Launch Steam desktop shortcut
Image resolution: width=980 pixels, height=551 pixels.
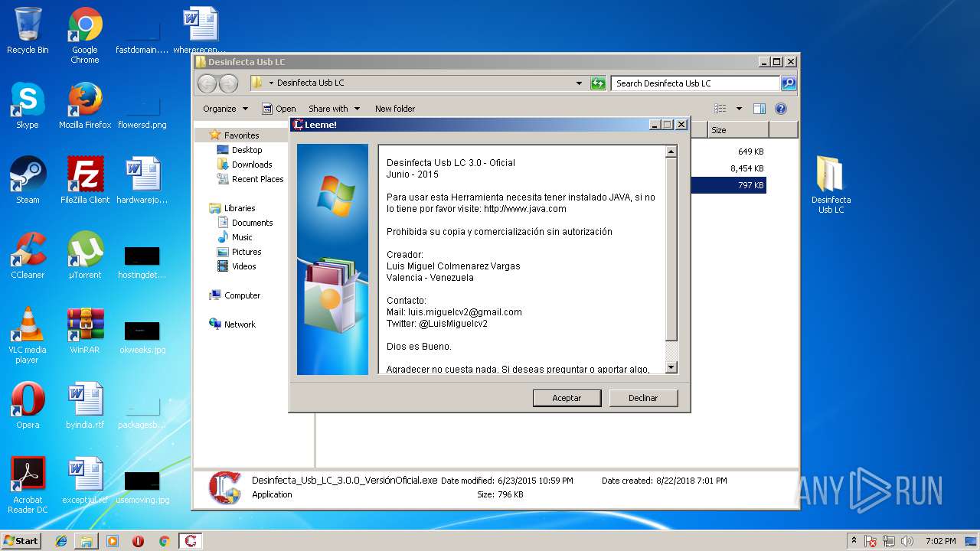(28, 181)
